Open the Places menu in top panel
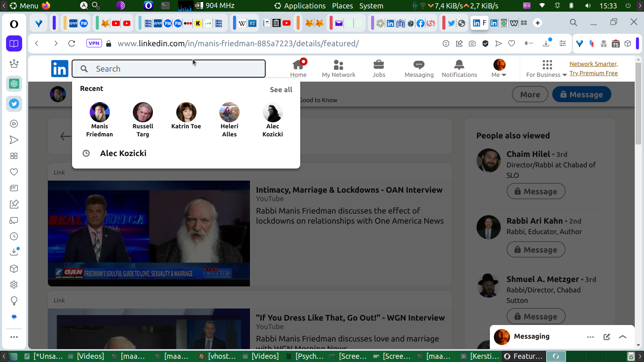The width and height of the screenshot is (644, 362). click(x=342, y=6)
